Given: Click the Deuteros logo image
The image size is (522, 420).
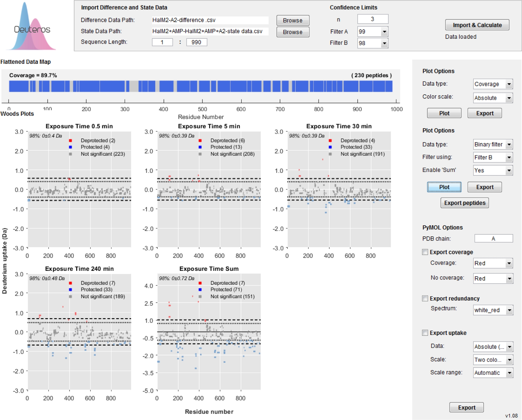Looking at the screenshot, I should tap(31, 27).
